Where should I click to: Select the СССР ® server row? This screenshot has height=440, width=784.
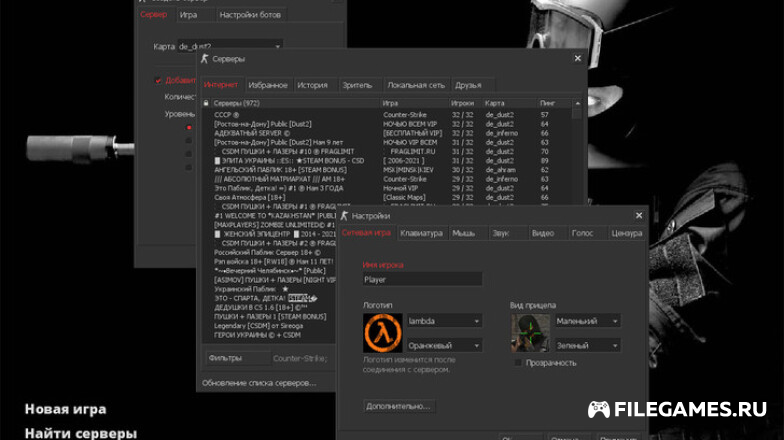click(386, 114)
